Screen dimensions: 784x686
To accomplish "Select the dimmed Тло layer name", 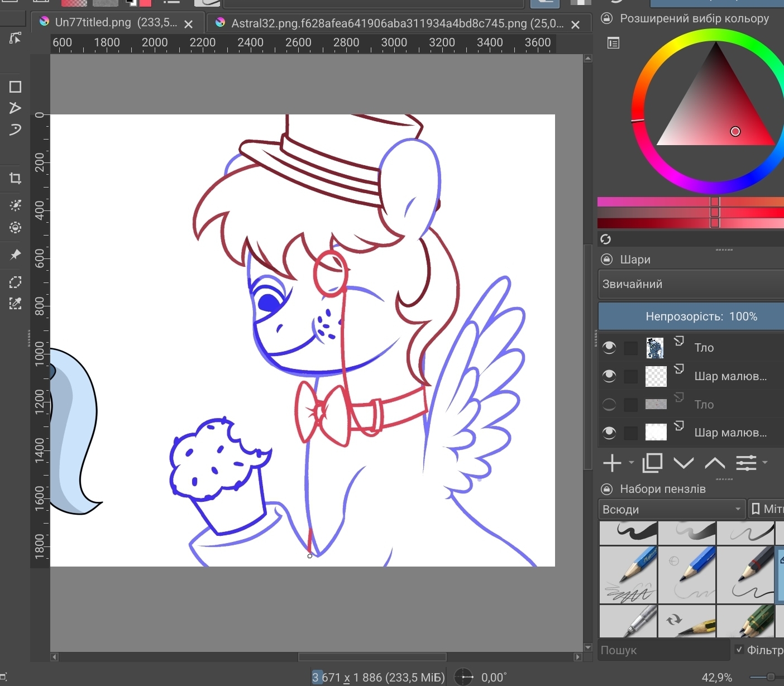I will click(704, 405).
